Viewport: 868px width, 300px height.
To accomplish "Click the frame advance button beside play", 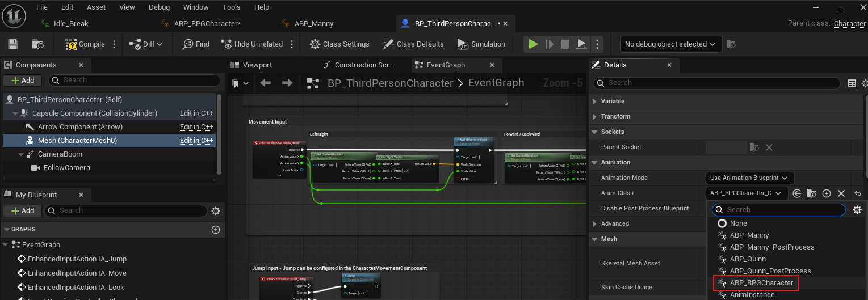I will pos(550,44).
